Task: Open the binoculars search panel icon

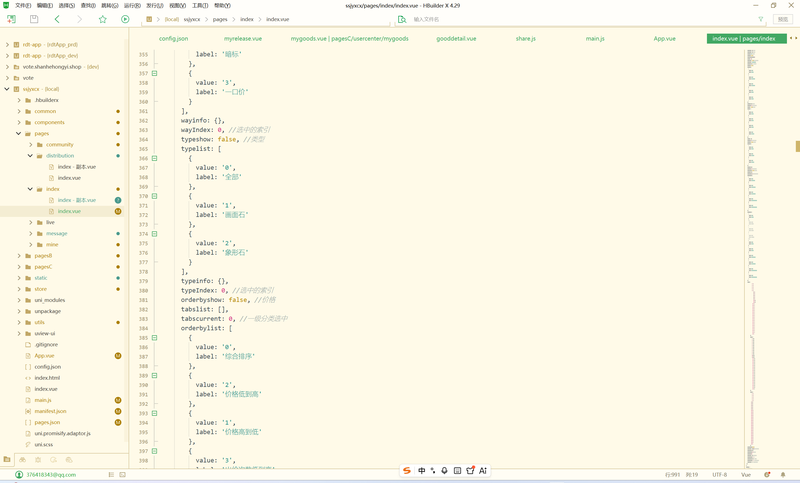Action: [22, 460]
